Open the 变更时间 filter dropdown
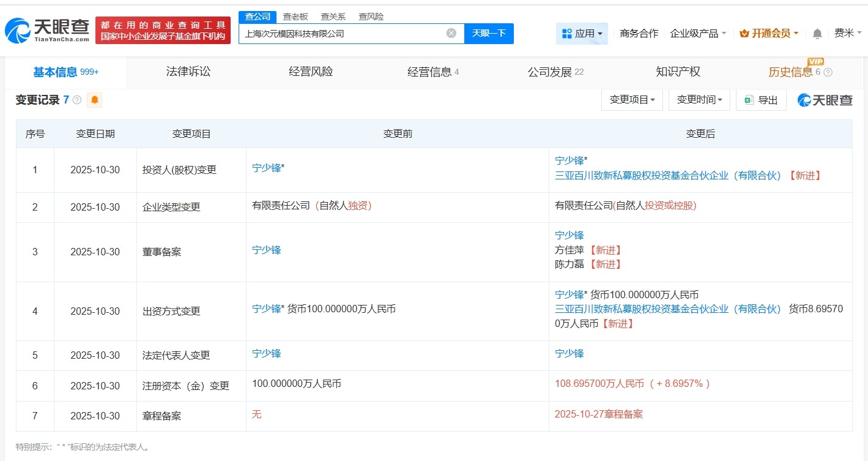The height and width of the screenshot is (461, 868). pyautogui.click(x=699, y=100)
